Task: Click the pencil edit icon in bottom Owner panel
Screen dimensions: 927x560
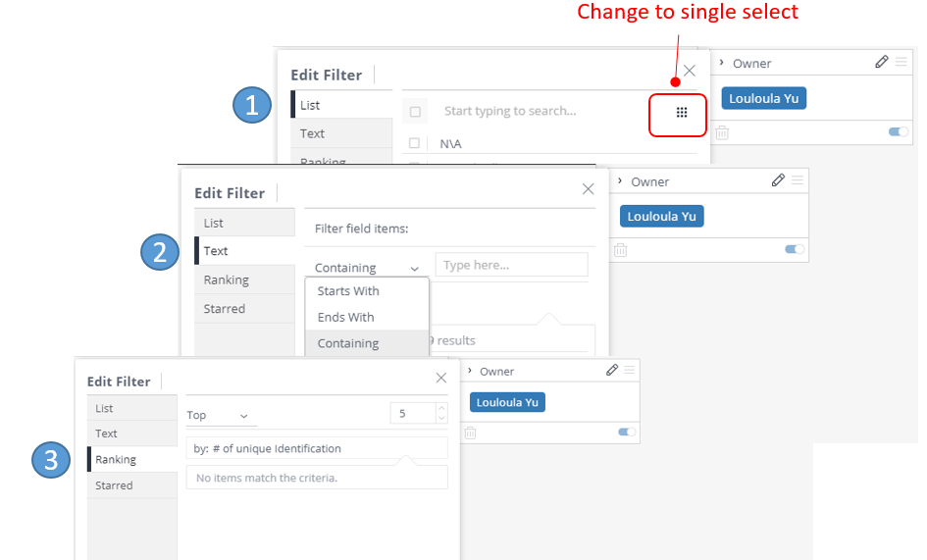Action: (x=612, y=370)
